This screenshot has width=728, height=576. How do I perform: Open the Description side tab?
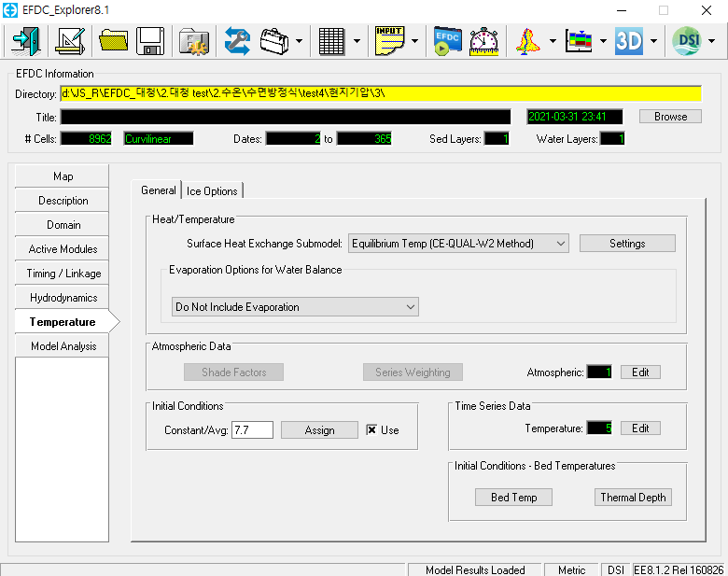63,201
